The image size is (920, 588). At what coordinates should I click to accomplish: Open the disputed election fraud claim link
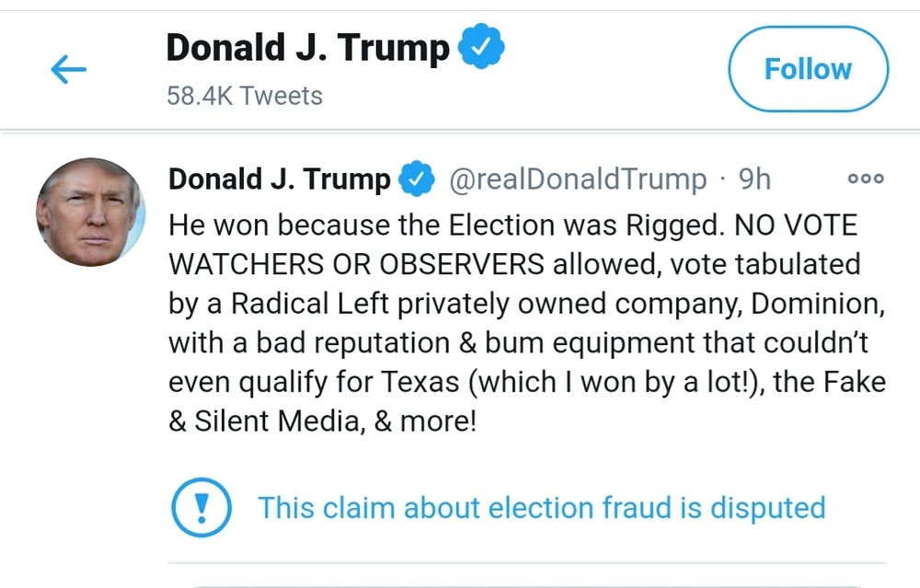click(541, 507)
